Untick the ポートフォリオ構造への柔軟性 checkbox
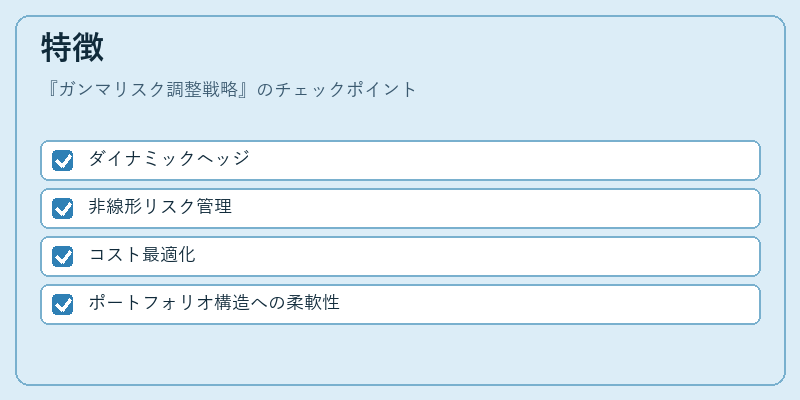The width and height of the screenshot is (800, 400). pyautogui.click(x=62, y=304)
